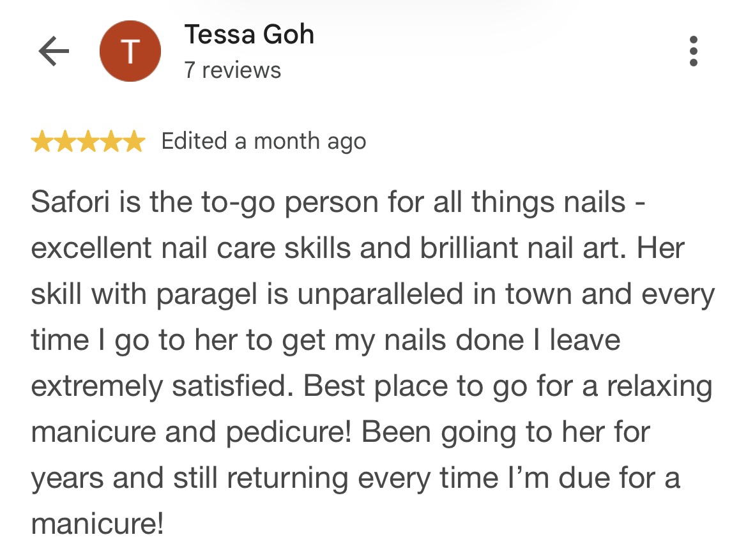This screenshot has width=739, height=560.
Task: Click "extremely satisfied" in the review text
Action: (x=158, y=386)
